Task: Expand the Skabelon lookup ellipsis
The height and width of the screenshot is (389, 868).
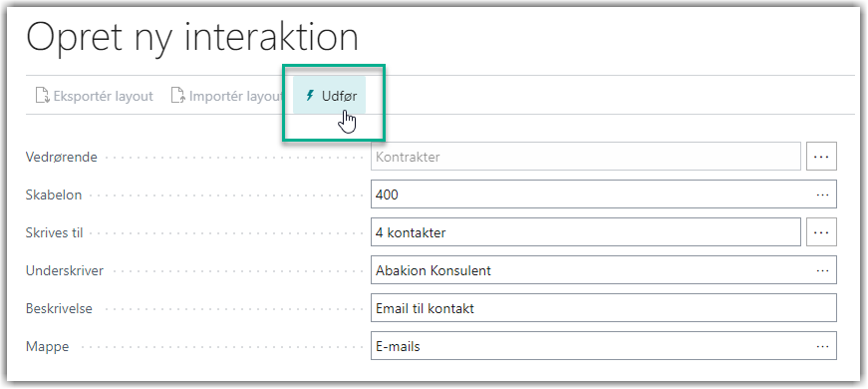Action: [822, 194]
